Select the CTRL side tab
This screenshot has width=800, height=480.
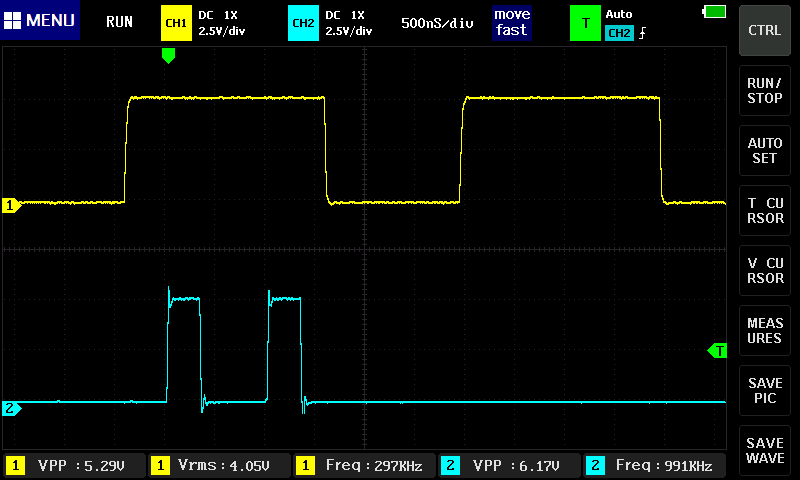[x=765, y=30]
